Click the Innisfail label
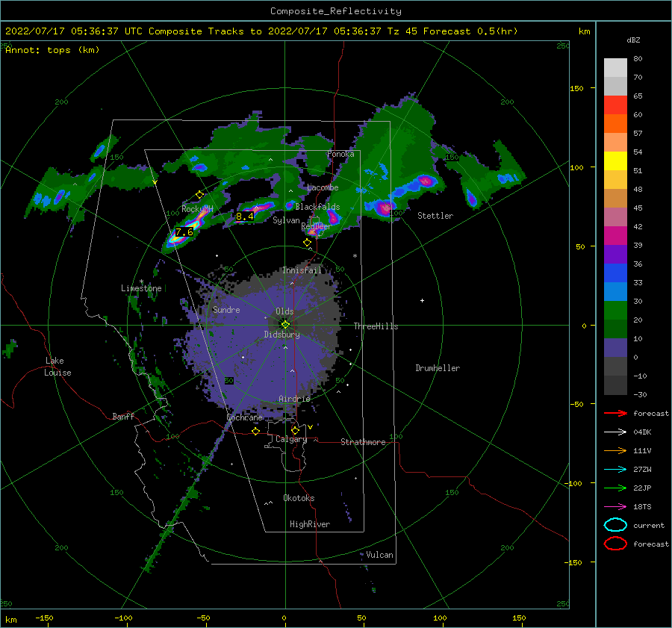Image resolution: width=672 pixels, height=628 pixels. point(302,270)
